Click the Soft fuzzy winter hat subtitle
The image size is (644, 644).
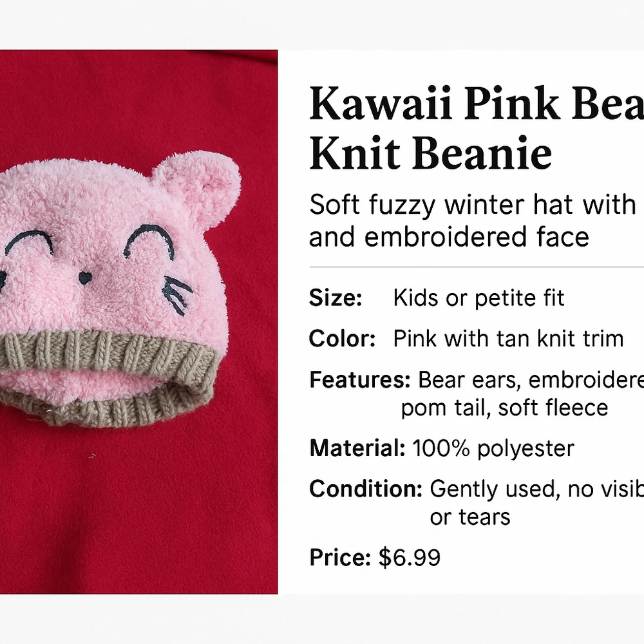tap(472, 205)
